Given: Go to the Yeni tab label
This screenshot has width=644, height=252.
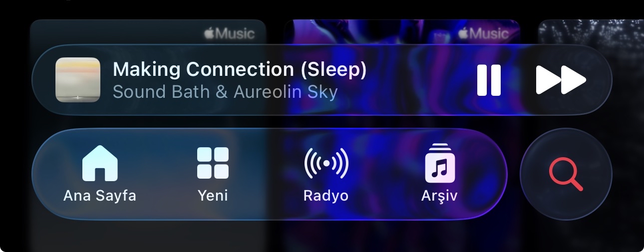Looking at the screenshot, I should (x=213, y=196).
